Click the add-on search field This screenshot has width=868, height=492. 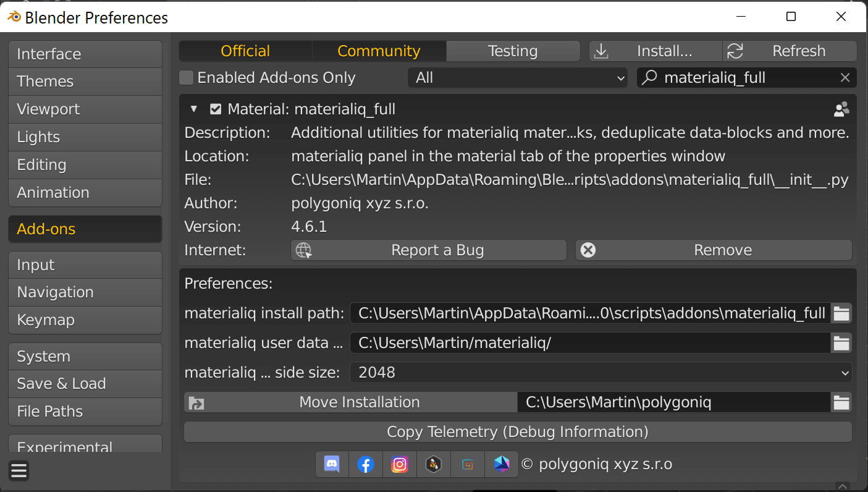coord(747,78)
